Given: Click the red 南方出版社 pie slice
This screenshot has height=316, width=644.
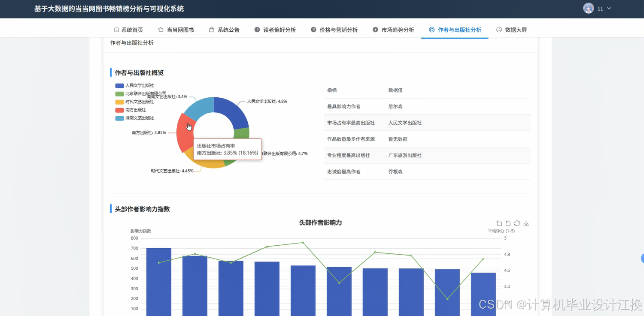Looking at the screenshot, I should [x=185, y=134].
